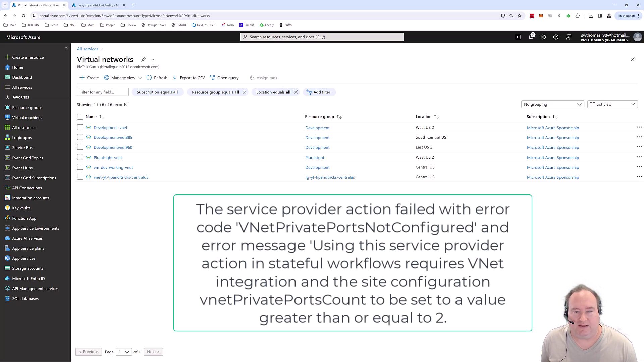Sort by the Resource group column

pyautogui.click(x=323, y=117)
